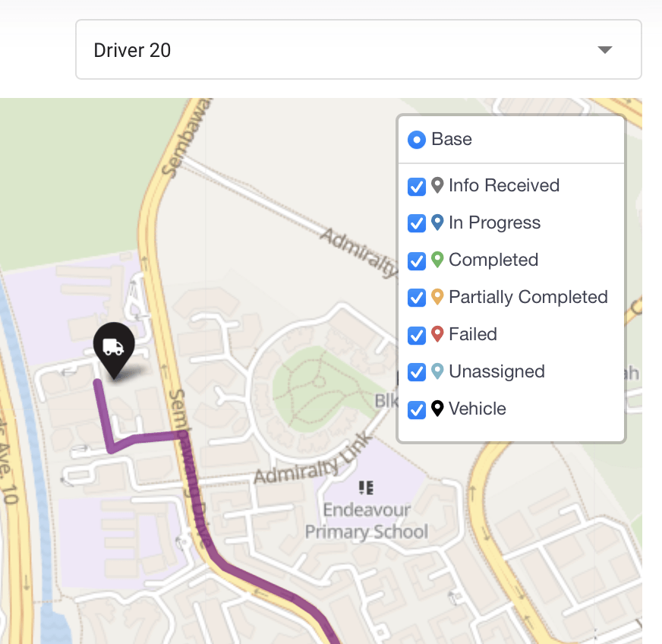Image resolution: width=662 pixels, height=644 pixels.
Task: Uncheck the Info Received checkbox
Action: tap(416, 186)
